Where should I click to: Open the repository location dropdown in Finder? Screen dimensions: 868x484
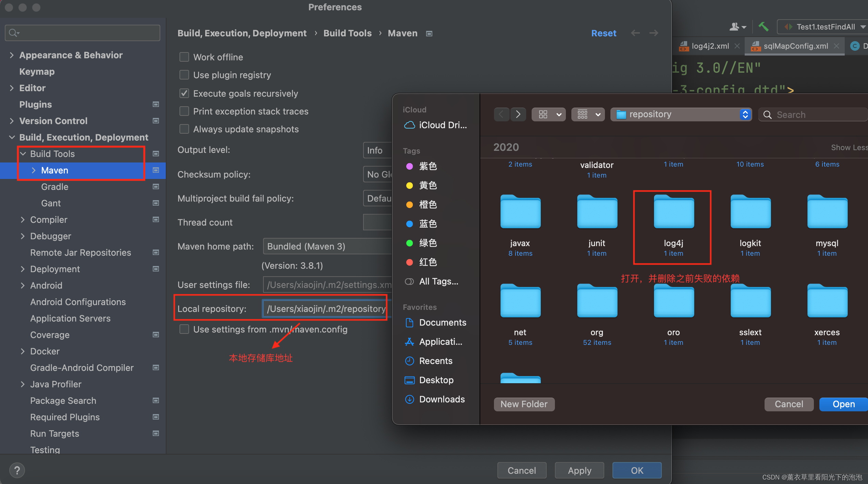point(745,114)
